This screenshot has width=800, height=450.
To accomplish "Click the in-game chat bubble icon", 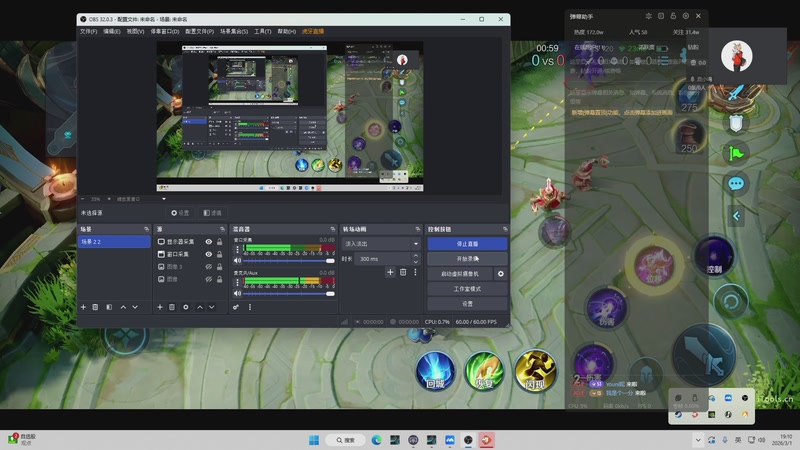I will (736, 184).
